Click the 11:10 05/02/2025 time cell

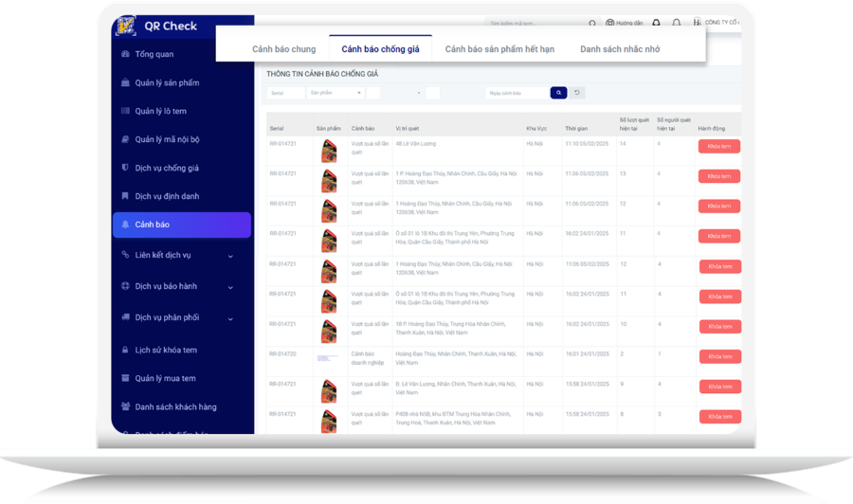[x=587, y=144]
